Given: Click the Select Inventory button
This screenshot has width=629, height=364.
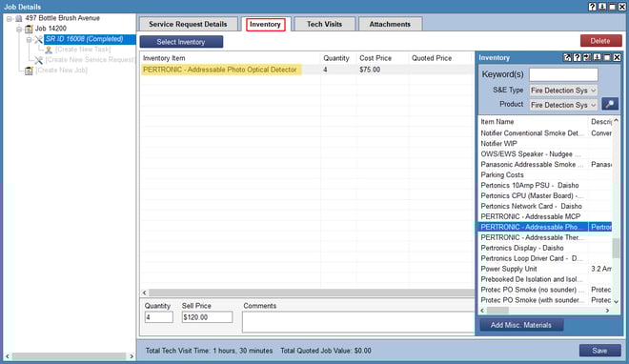Looking at the screenshot, I should tap(181, 42).
